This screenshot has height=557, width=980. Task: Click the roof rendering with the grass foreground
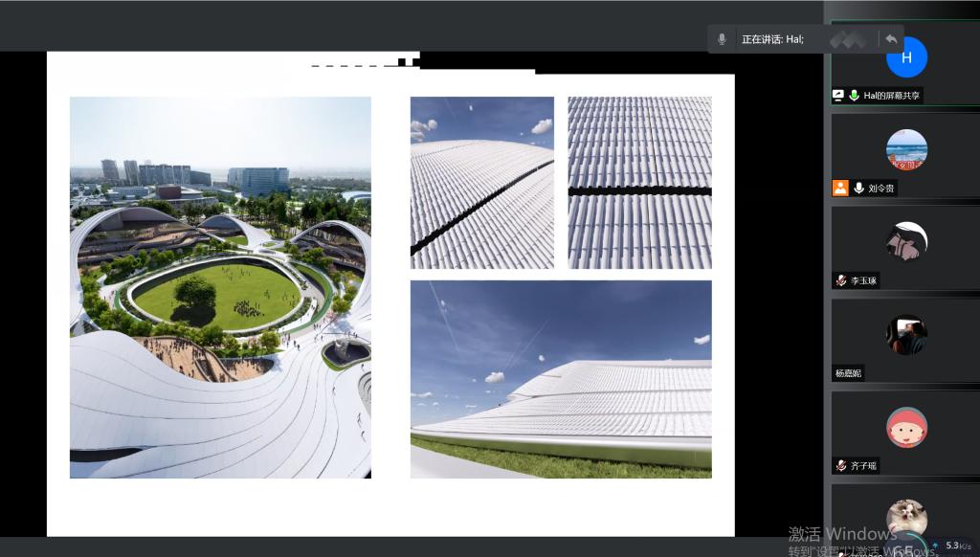[x=561, y=379]
